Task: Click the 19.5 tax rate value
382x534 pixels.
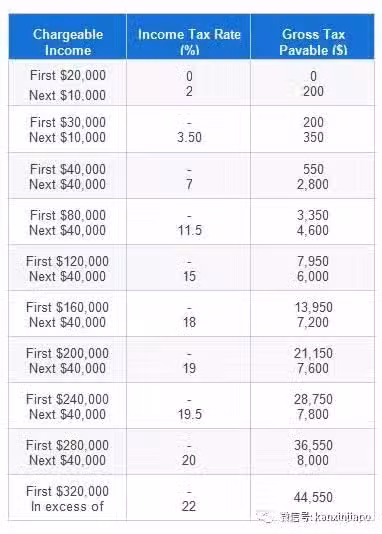Action: pyautogui.click(x=190, y=414)
